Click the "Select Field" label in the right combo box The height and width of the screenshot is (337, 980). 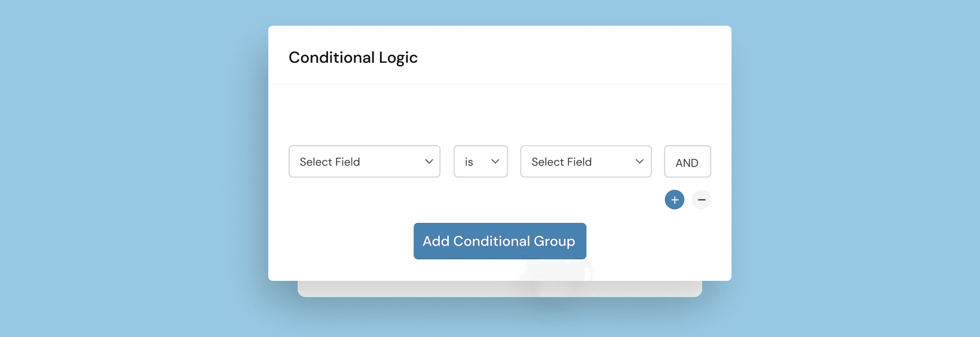(562, 162)
